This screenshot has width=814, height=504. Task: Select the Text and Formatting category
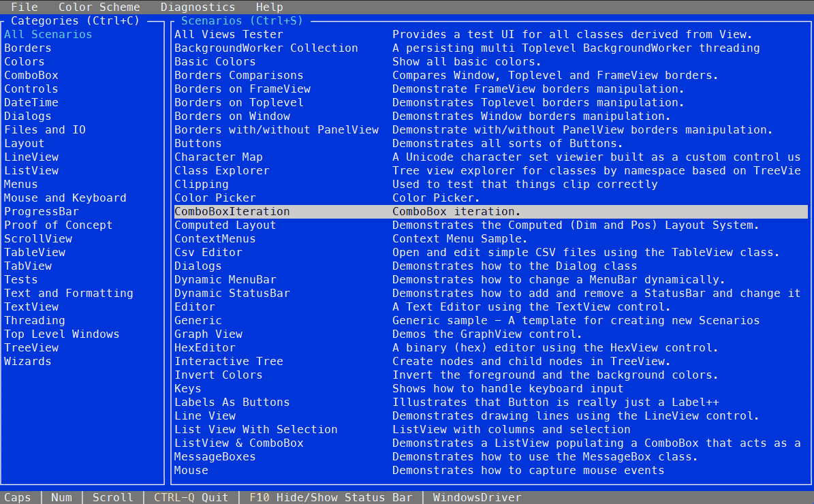(69, 294)
